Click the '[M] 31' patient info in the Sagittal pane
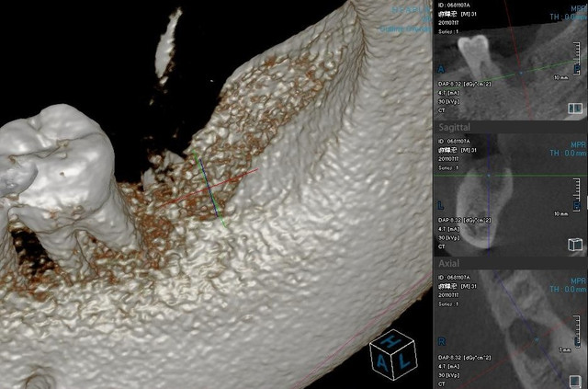588x389 pixels. (469, 150)
